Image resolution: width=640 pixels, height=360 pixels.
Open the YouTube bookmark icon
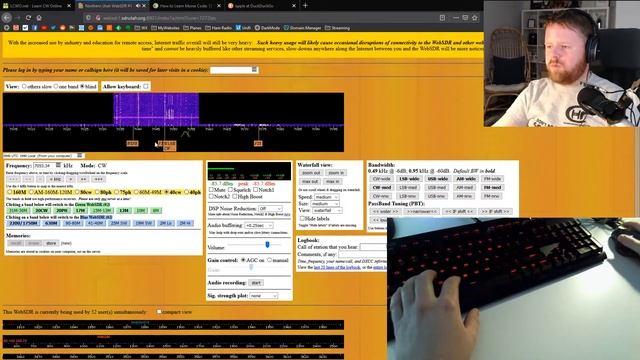point(44,28)
